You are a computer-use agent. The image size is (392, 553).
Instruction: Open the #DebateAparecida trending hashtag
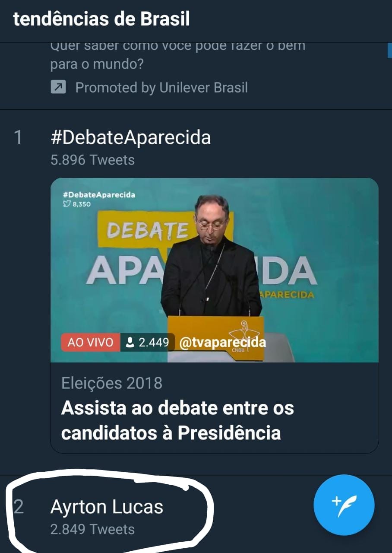click(x=131, y=137)
